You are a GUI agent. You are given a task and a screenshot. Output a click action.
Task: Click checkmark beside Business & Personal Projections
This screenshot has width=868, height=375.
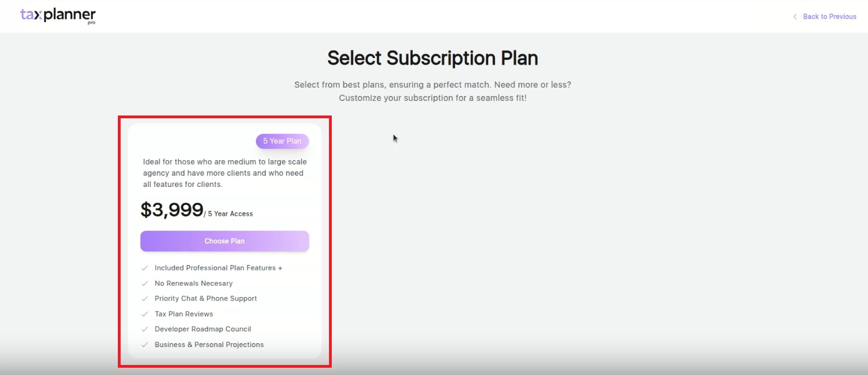145,345
